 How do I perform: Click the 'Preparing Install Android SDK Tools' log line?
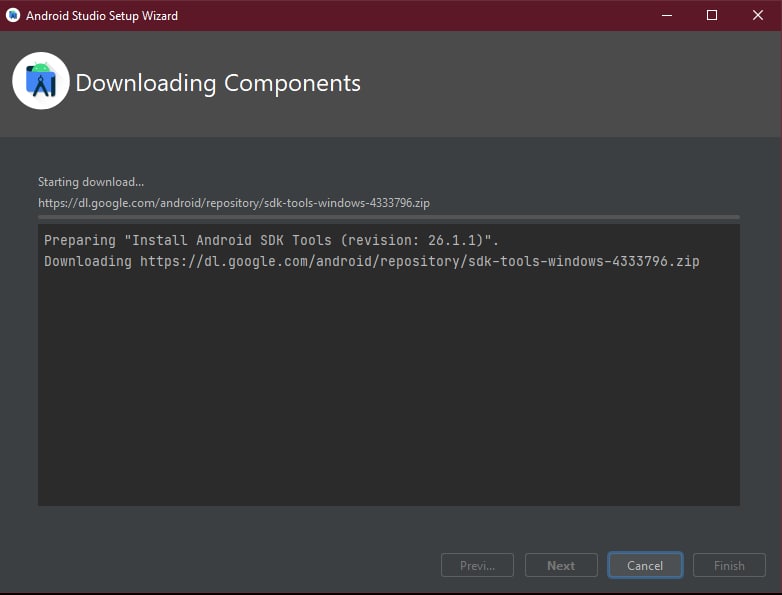271,240
